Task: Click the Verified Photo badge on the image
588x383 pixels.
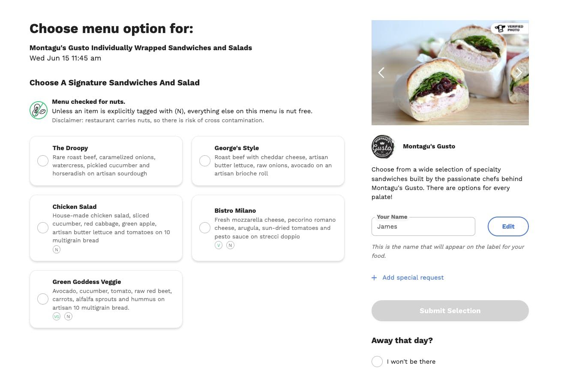Action: (x=509, y=29)
